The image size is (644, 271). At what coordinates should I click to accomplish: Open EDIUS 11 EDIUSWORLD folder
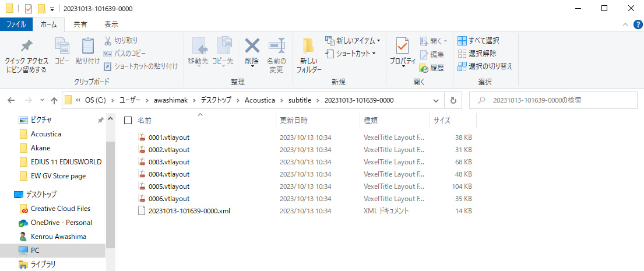coord(66,162)
